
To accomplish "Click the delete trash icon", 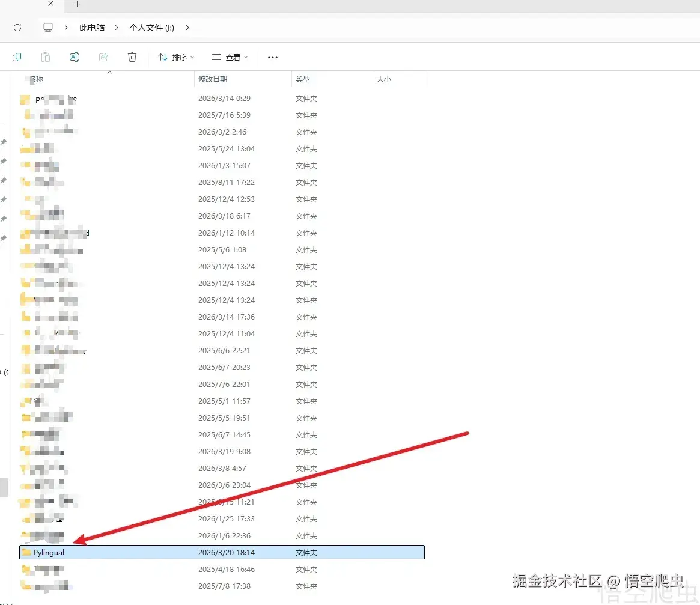I will pos(132,57).
